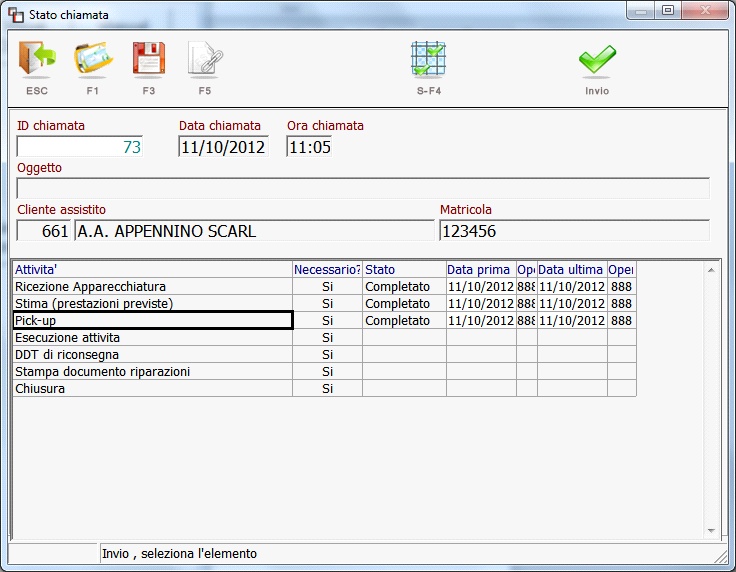The height and width of the screenshot is (572, 736).
Task: Click the status bar text Invio, seleziona l'elemento
Action: (179, 554)
